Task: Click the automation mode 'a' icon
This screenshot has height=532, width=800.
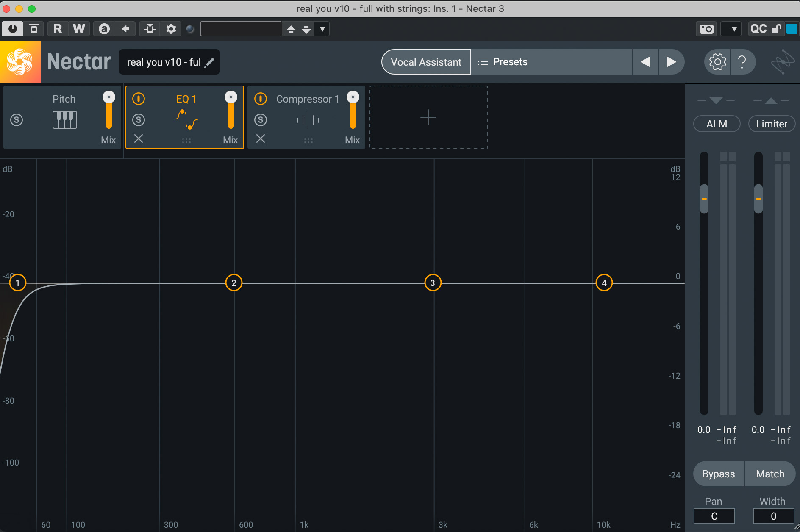Action: [x=104, y=29]
